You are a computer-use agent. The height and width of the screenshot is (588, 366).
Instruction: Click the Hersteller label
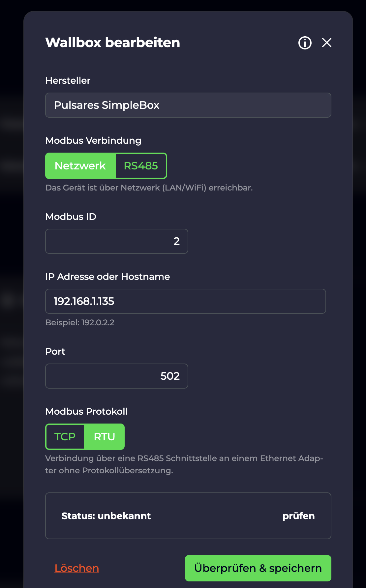[x=68, y=80]
